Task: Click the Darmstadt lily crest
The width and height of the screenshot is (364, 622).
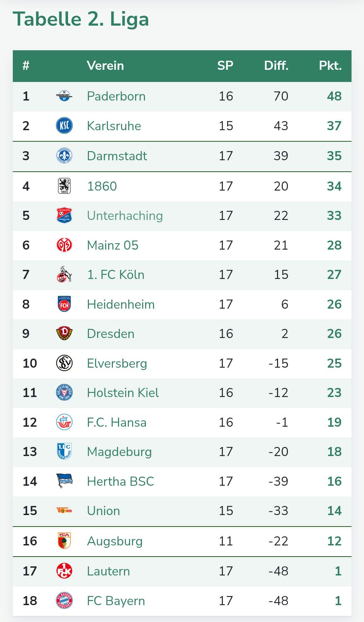Action: click(64, 156)
